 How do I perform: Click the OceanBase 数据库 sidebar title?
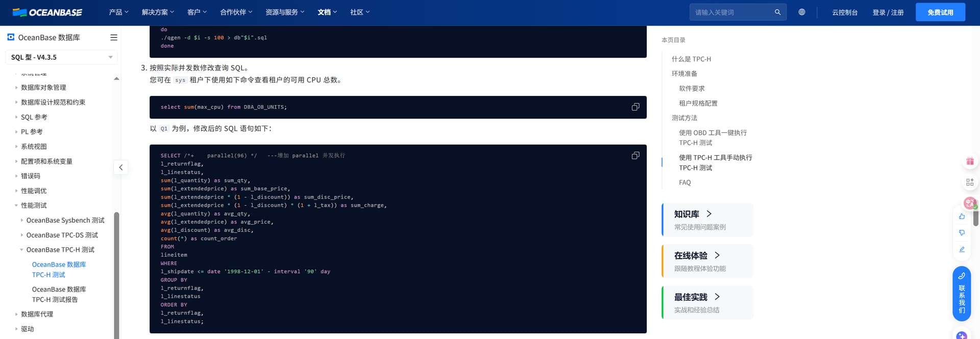pos(49,38)
